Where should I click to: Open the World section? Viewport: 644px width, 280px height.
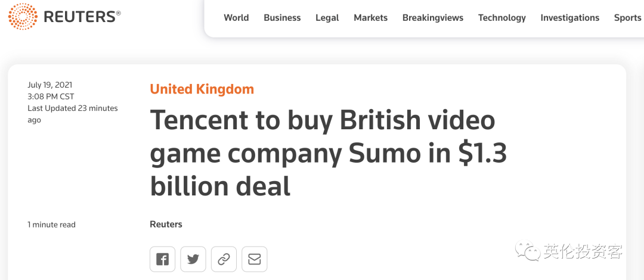pyautogui.click(x=236, y=18)
